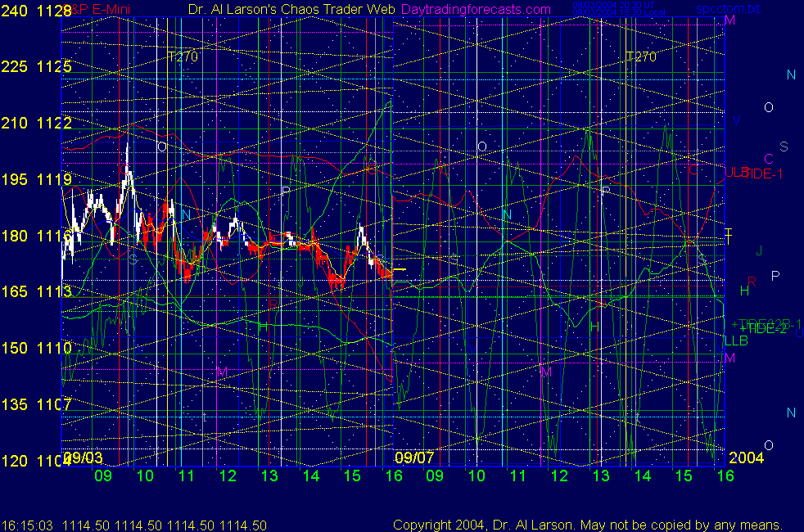
Task: Click the copyright notice "Copyright 2004, Dr. Al Larson"
Action: pos(481,525)
